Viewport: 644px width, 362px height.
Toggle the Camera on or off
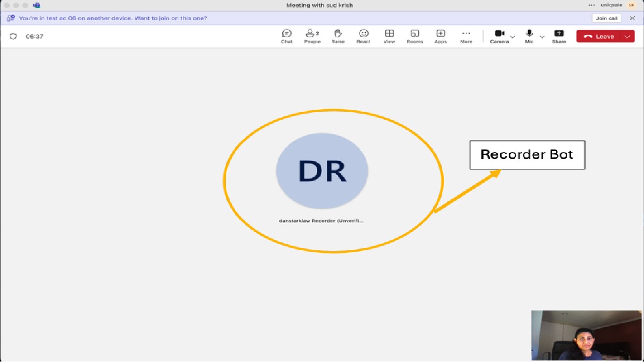(499, 36)
